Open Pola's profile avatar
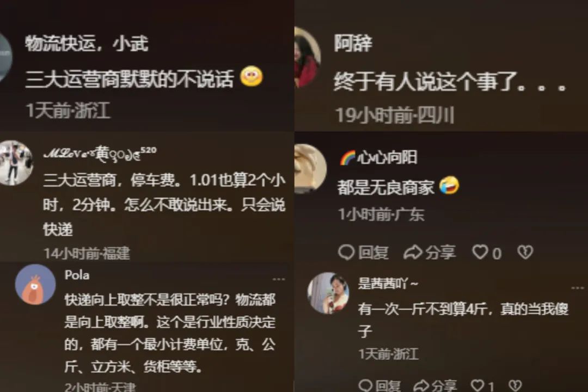 coord(35,284)
